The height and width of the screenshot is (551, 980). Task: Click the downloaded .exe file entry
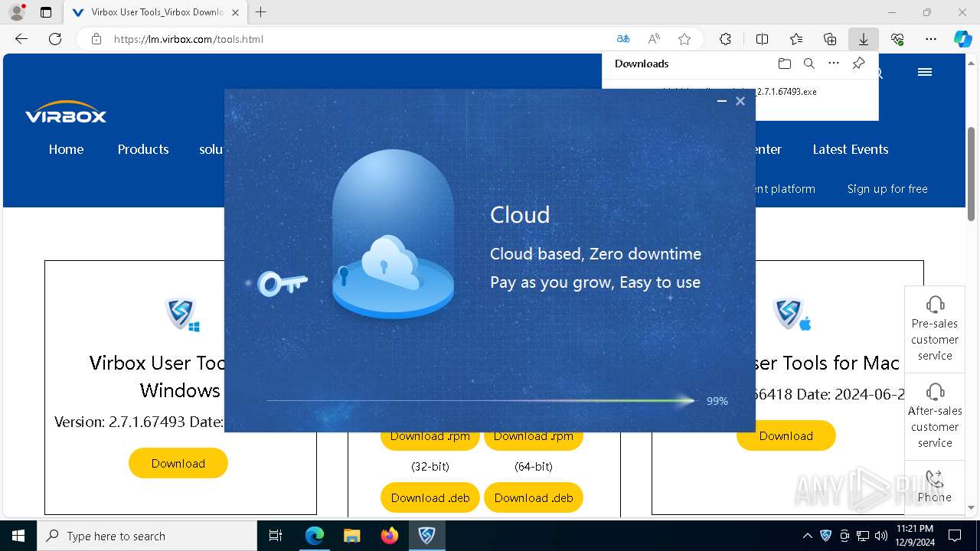coord(740,91)
